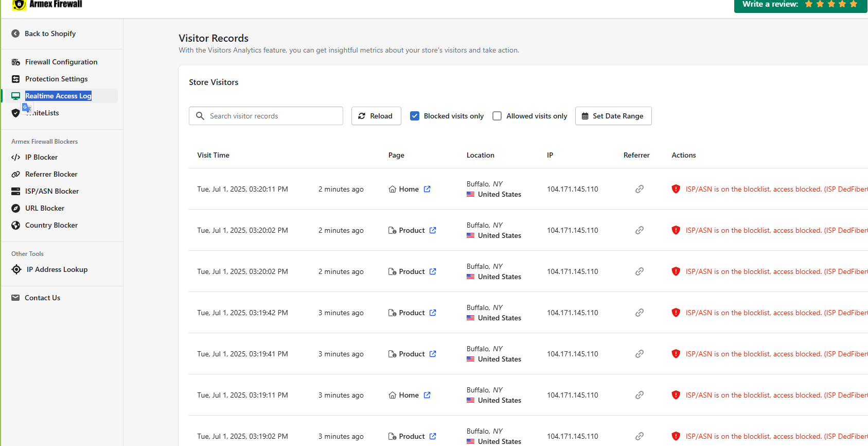
Task: Click red blocked shield icon in 03:20:11 PM row
Action: click(x=676, y=189)
